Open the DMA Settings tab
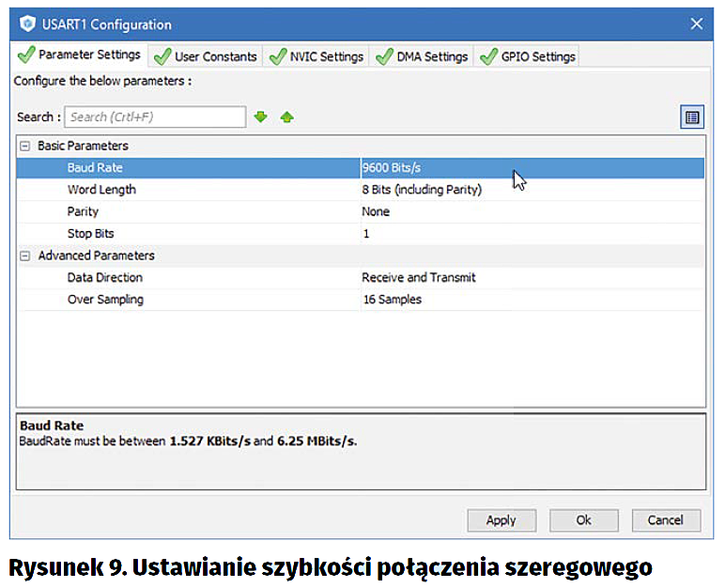The image size is (725, 588). tap(423, 56)
